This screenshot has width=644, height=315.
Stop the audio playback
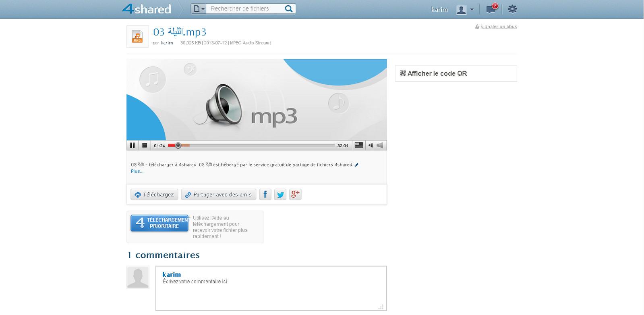tap(145, 145)
